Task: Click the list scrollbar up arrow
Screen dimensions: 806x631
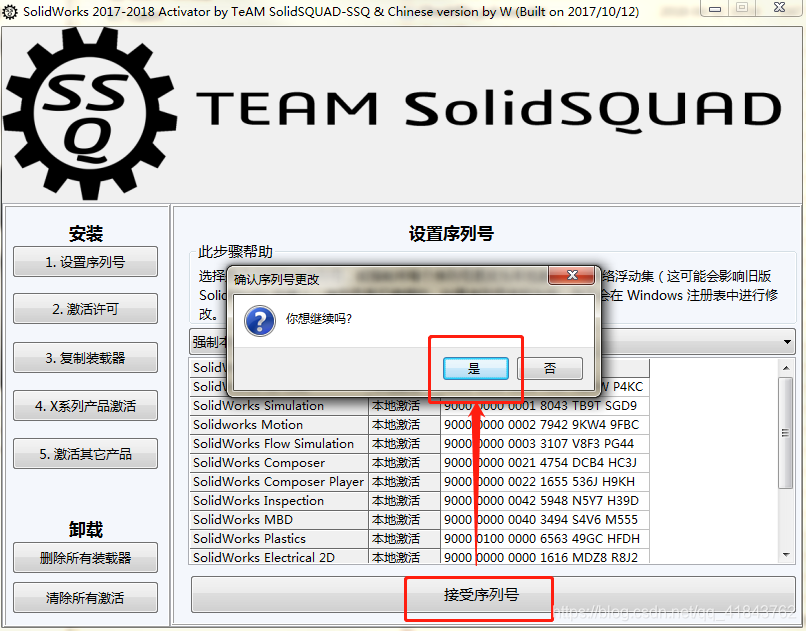Action: (x=786, y=368)
